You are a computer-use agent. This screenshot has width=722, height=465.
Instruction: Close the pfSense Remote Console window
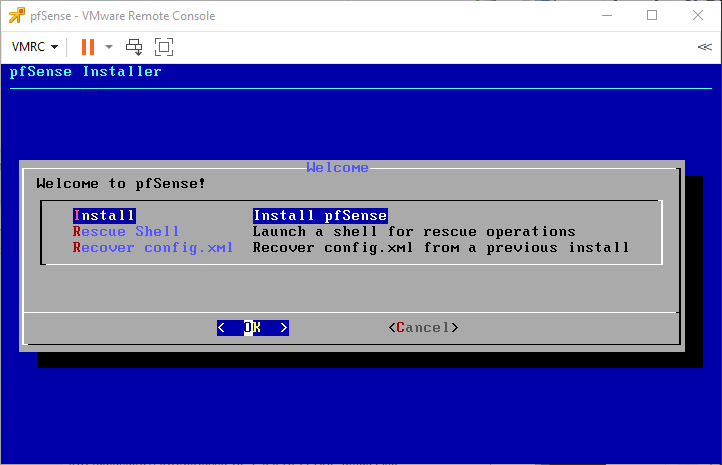[x=698, y=15]
